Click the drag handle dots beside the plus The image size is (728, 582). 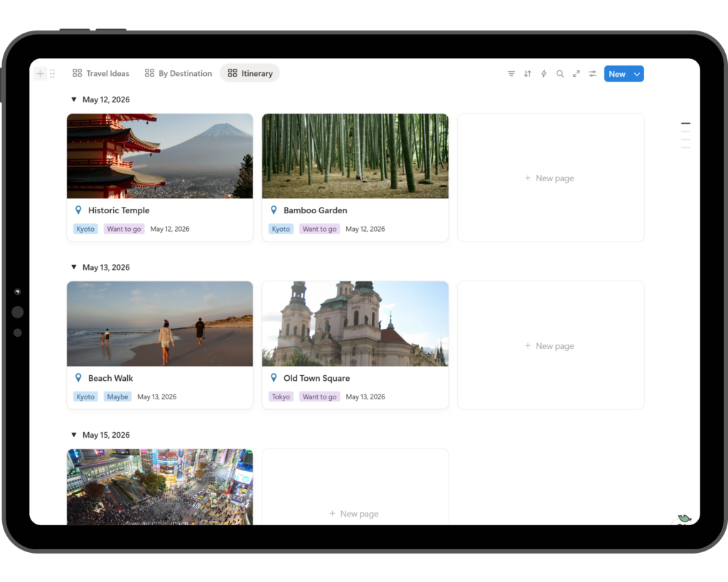pos(53,73)
